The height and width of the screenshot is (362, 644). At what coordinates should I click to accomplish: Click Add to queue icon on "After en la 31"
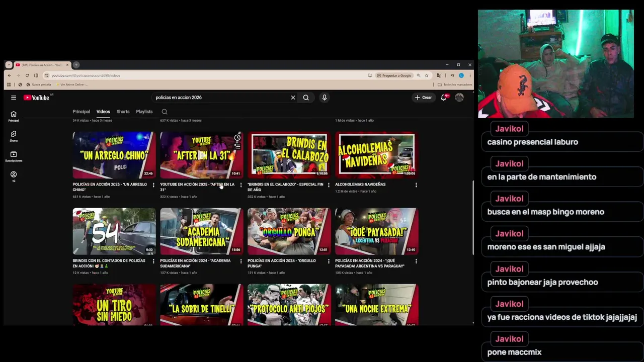(x=237, y=147)
